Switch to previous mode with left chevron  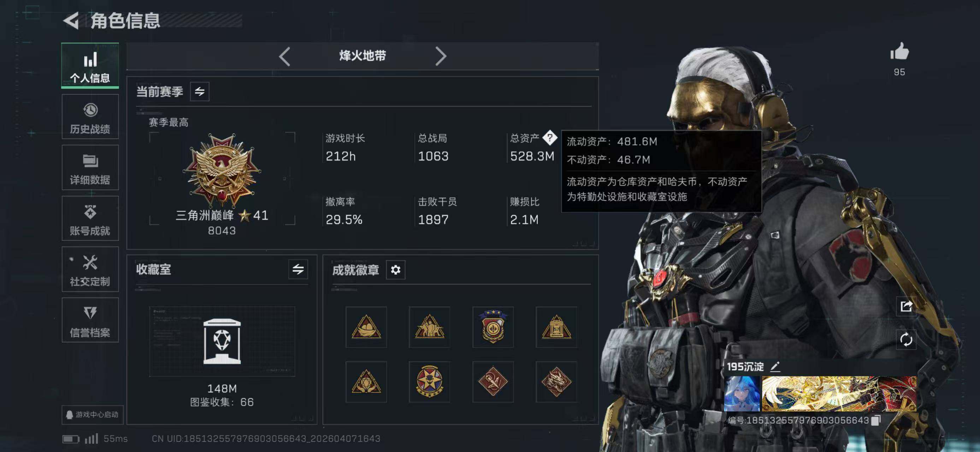click(x=284, y=56)
